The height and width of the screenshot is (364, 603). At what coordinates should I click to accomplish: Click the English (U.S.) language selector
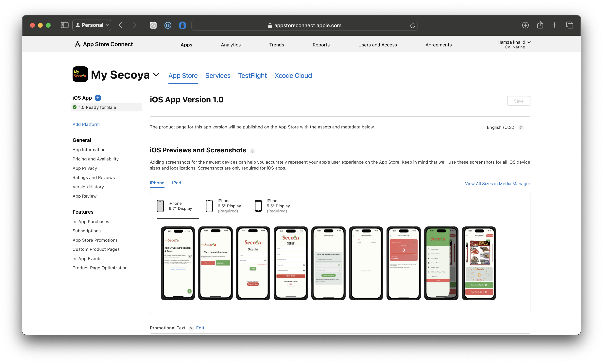[x=500, y=127]
